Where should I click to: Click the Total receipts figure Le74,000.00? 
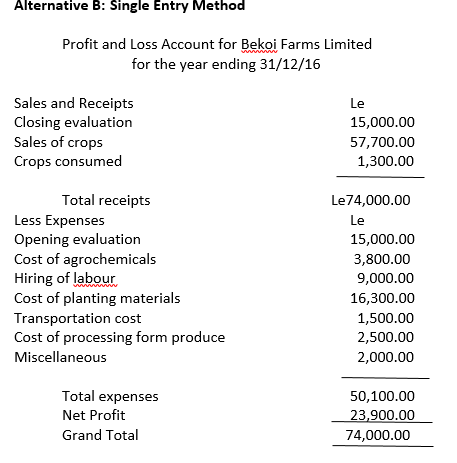(371, 200)
